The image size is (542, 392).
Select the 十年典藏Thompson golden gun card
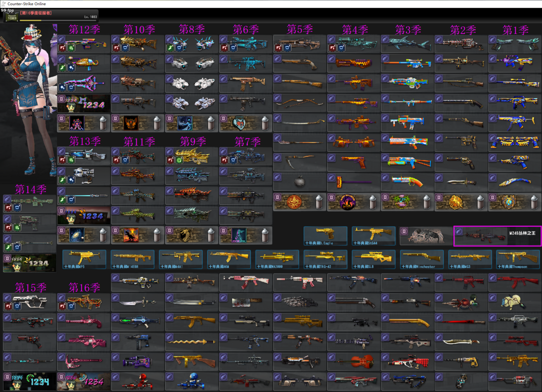point(518,259)
